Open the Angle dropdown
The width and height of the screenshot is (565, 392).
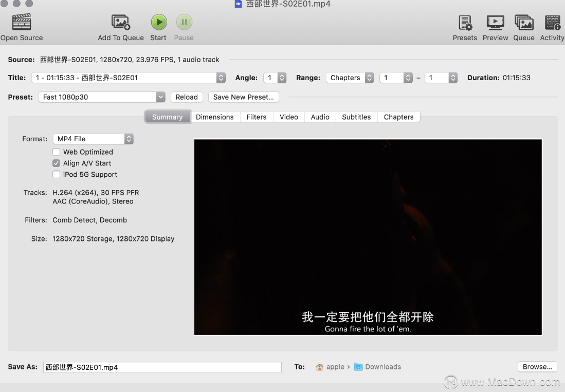(x=275, y=78)
